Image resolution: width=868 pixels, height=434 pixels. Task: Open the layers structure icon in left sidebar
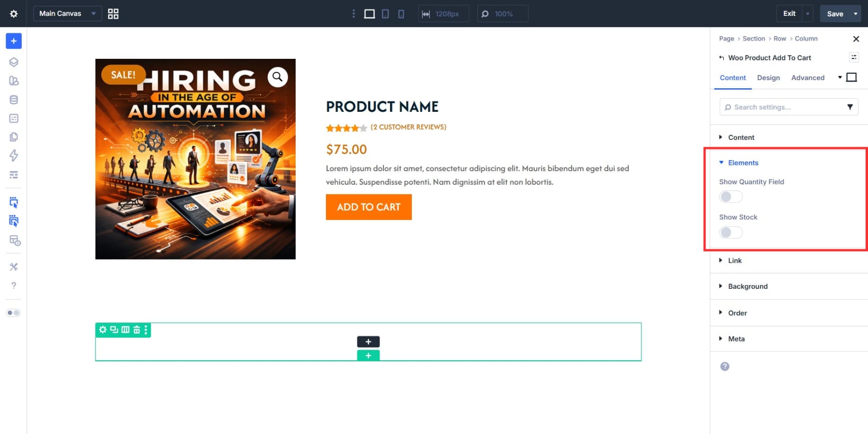coord(14,62)
